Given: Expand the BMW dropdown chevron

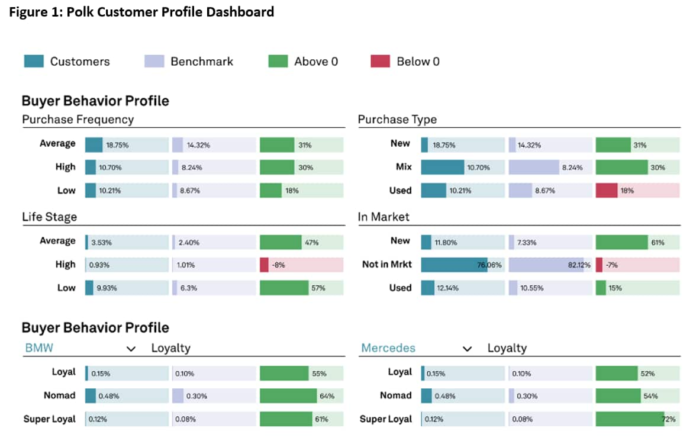Looking at the screenshot, I should [130, 348].
